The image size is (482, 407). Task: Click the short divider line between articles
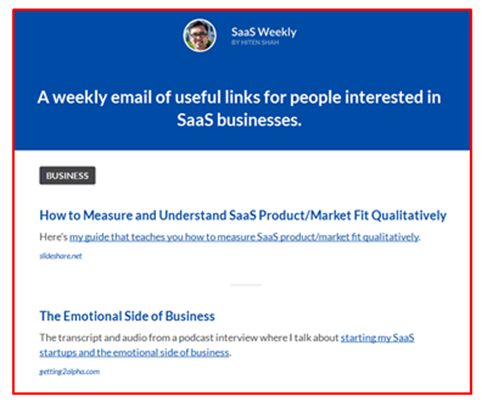pyautogui.click(x=246, y=285)
